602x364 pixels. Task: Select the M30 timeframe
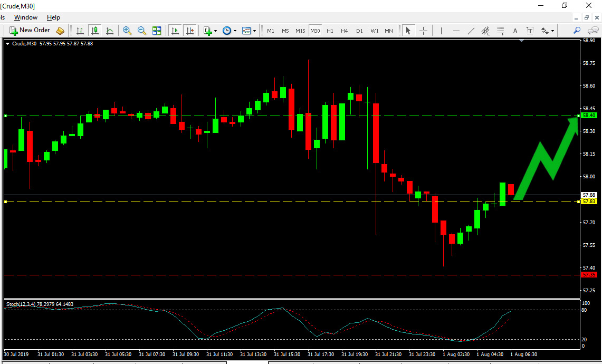[315, 31]
